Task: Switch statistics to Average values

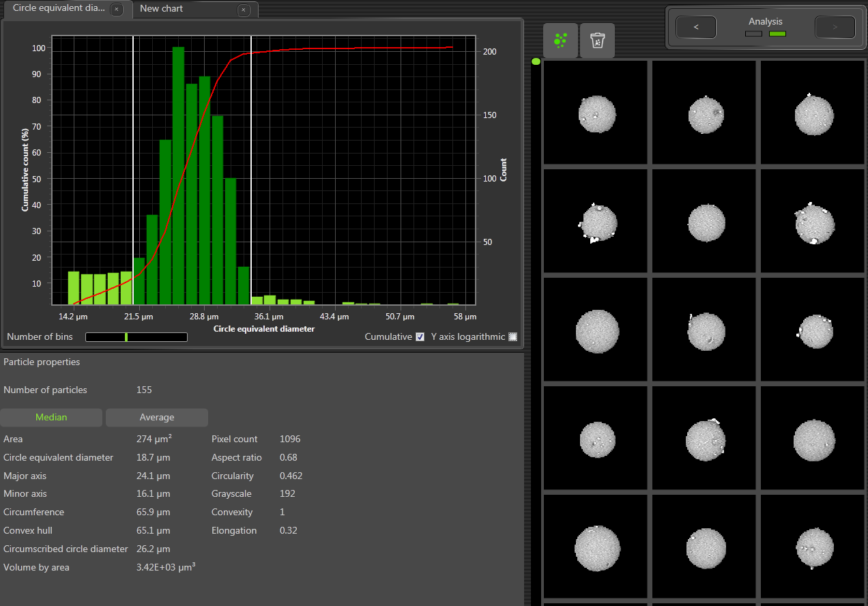Action: pyautogui.click(x=156, y=417)
